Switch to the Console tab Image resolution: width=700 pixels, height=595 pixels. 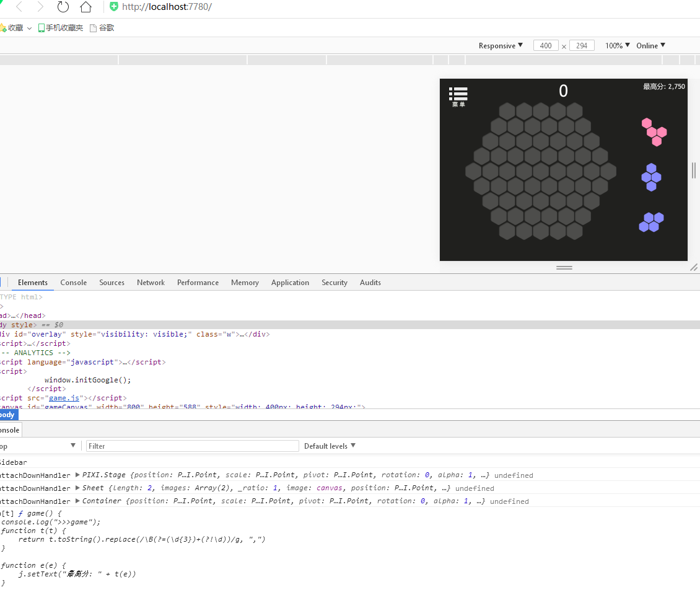pos(74,283)
